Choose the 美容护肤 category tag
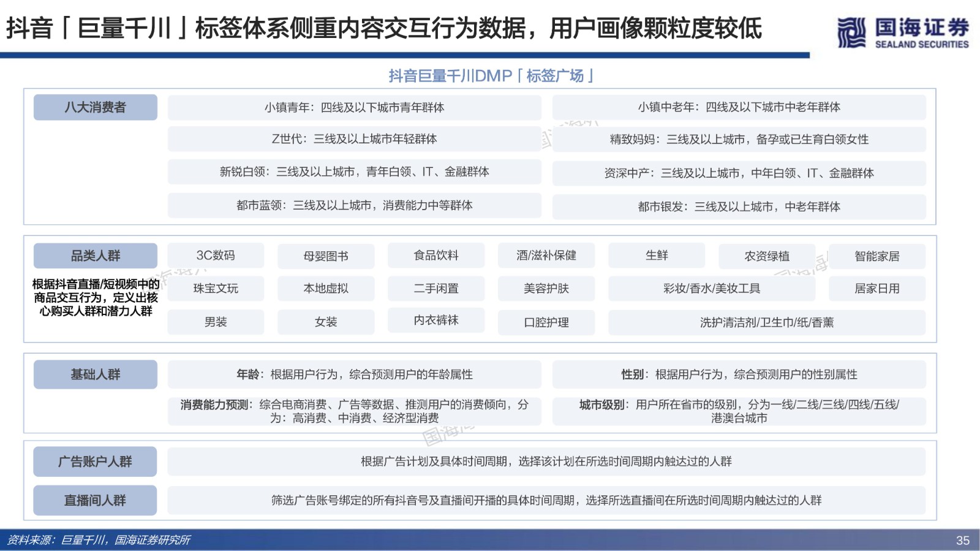Screen dimensions: 980x551 pos(546,289)
